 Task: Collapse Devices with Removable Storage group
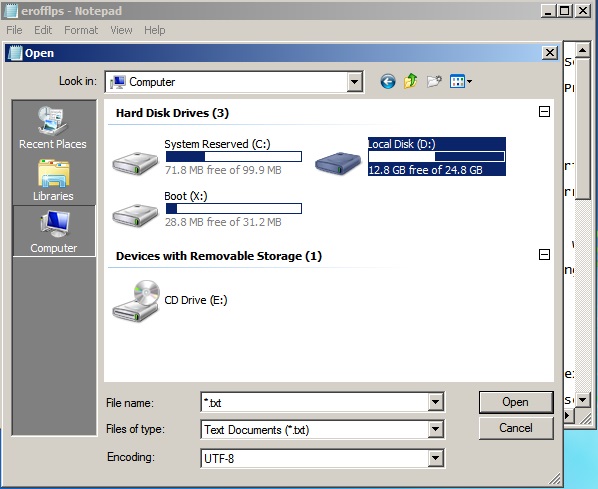click(544, 254)
